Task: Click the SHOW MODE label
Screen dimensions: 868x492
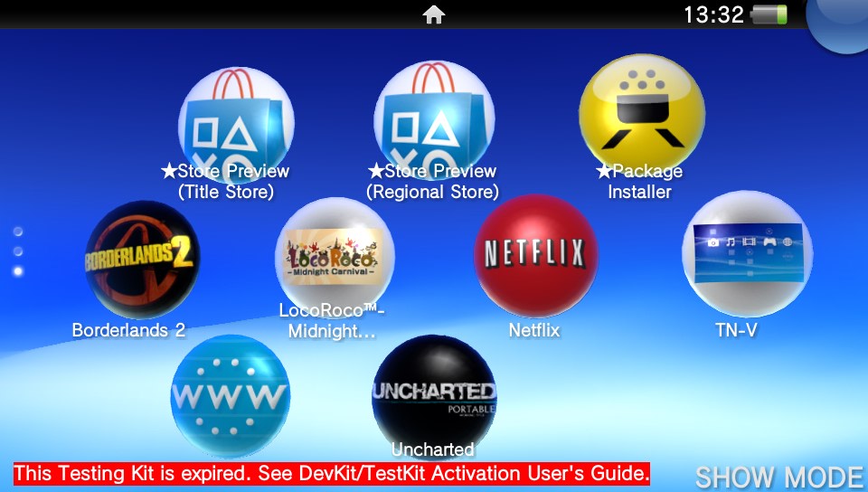Action: [x=779, y=477]
